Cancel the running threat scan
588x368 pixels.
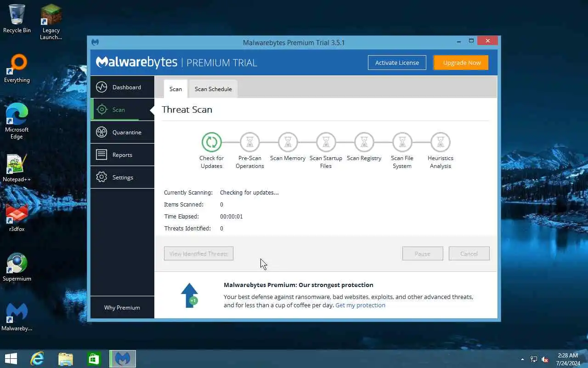[x=469, y=253]
